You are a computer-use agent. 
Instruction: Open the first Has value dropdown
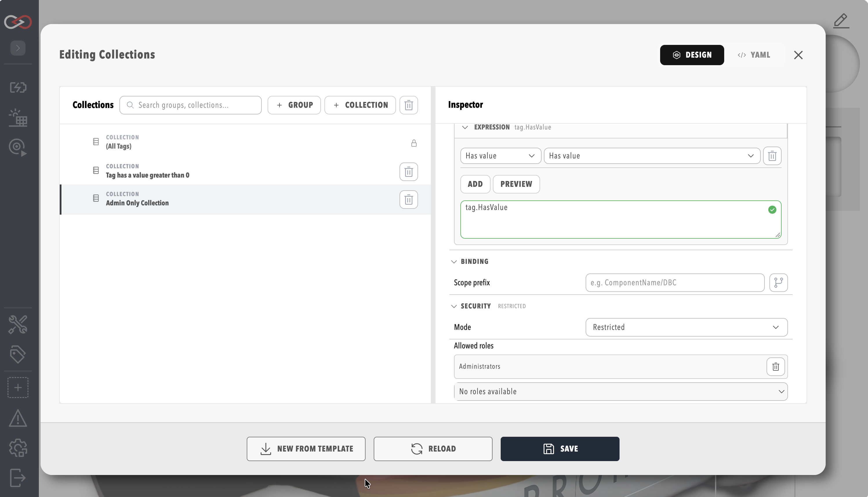coord(500,156)
